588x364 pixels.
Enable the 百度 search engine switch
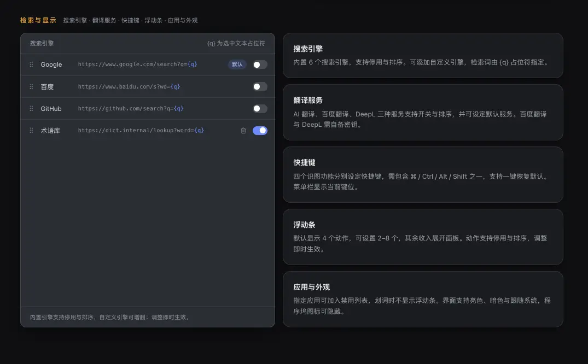tap(260, 86)
